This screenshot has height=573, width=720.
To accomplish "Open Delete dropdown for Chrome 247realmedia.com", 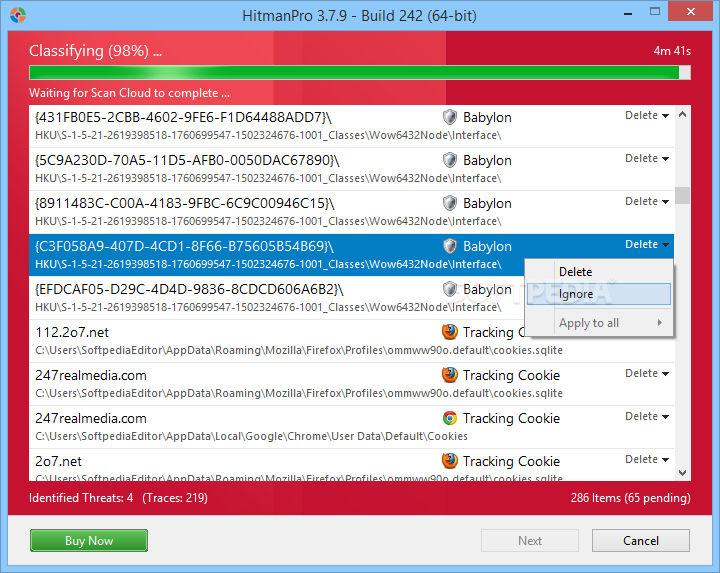I will 647,416.
